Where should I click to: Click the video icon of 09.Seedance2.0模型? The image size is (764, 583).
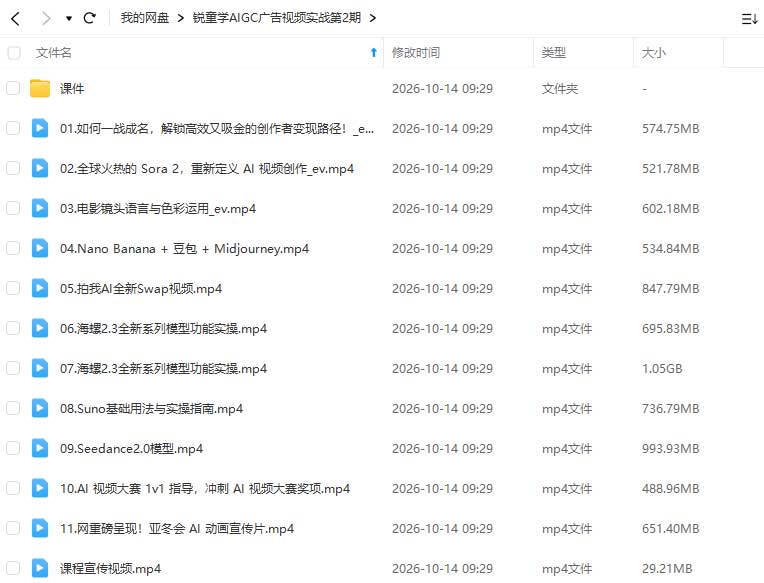pyautogui.click(x=40, y=448)
